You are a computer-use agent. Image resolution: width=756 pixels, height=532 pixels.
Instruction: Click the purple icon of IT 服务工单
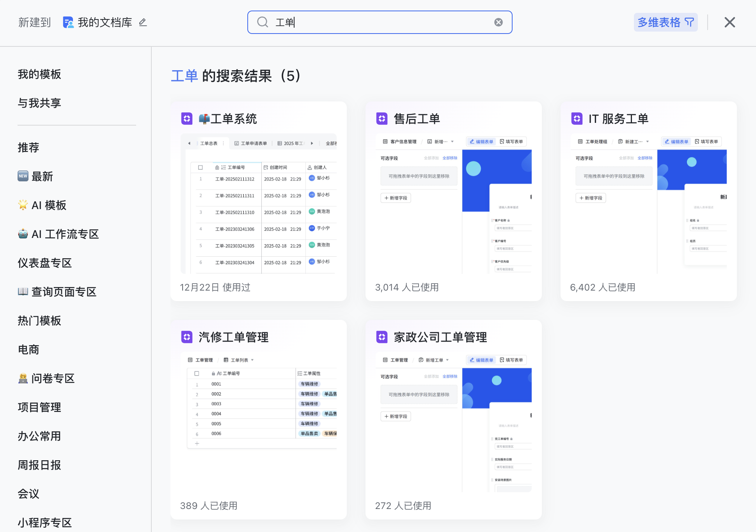coord(577,119)
